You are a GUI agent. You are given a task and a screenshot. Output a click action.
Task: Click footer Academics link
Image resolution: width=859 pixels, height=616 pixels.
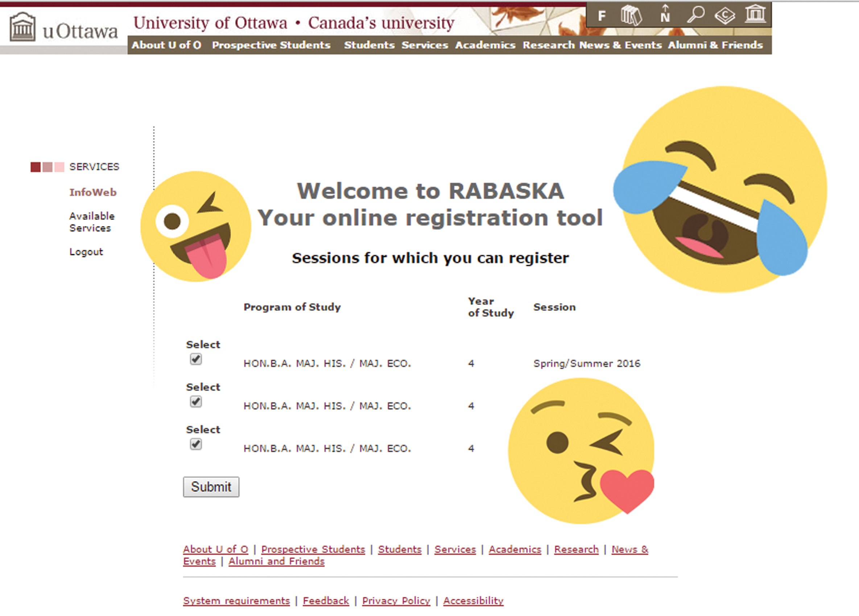coord(515,549)
